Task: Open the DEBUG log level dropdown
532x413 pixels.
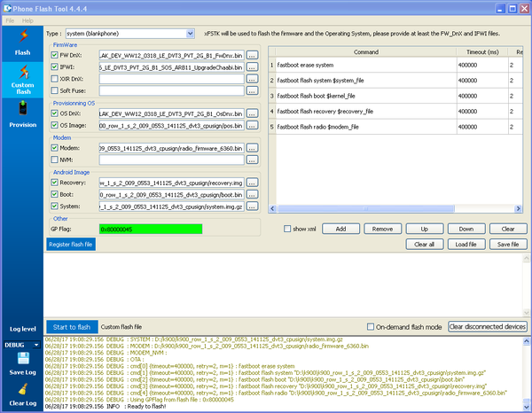Action: (x=22, y=344)
